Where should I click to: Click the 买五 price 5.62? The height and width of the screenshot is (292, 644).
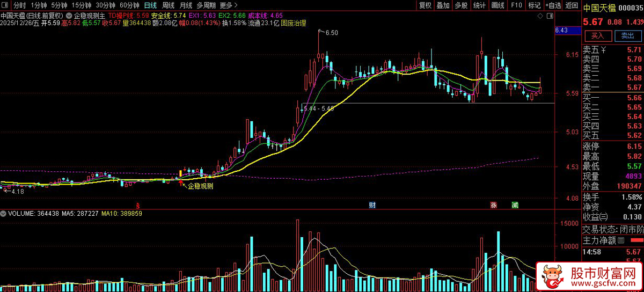(634, 135)
